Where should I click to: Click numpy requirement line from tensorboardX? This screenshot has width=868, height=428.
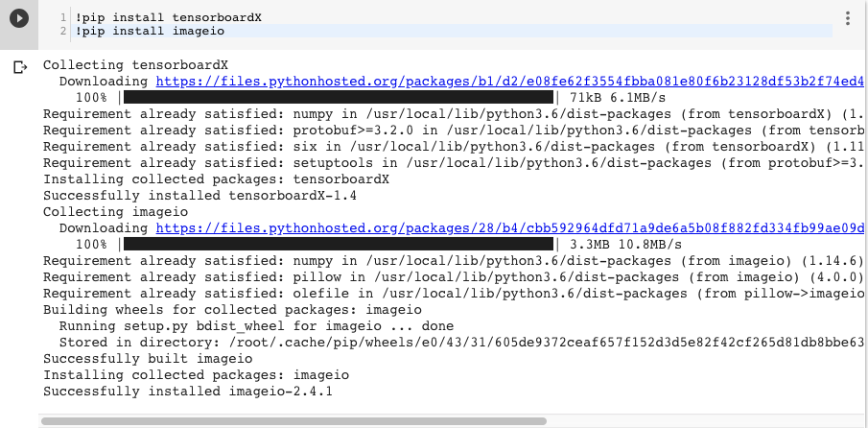(x=454, y=114)
